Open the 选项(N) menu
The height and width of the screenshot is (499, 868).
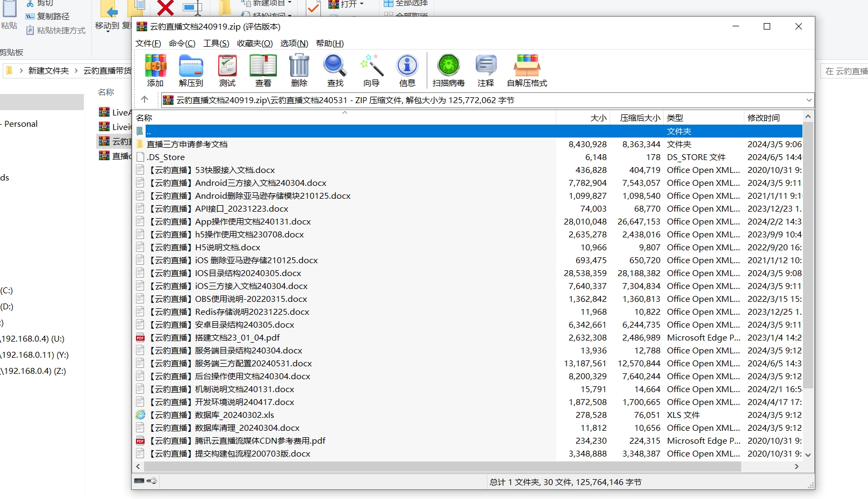294,43
